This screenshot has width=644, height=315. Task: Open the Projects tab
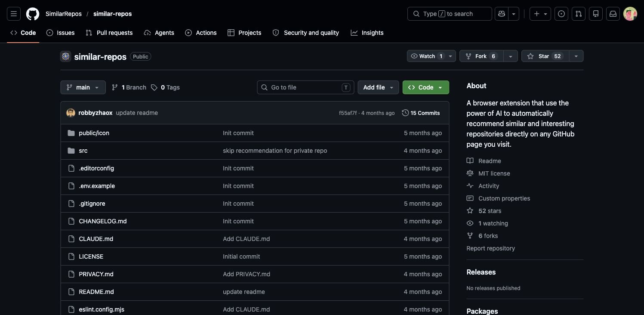point(244,33)
